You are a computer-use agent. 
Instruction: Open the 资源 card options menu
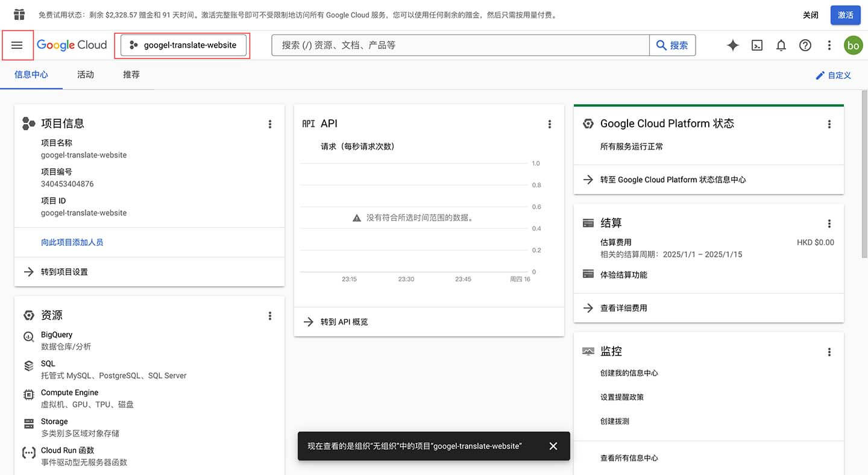click(x=270, y=316)
